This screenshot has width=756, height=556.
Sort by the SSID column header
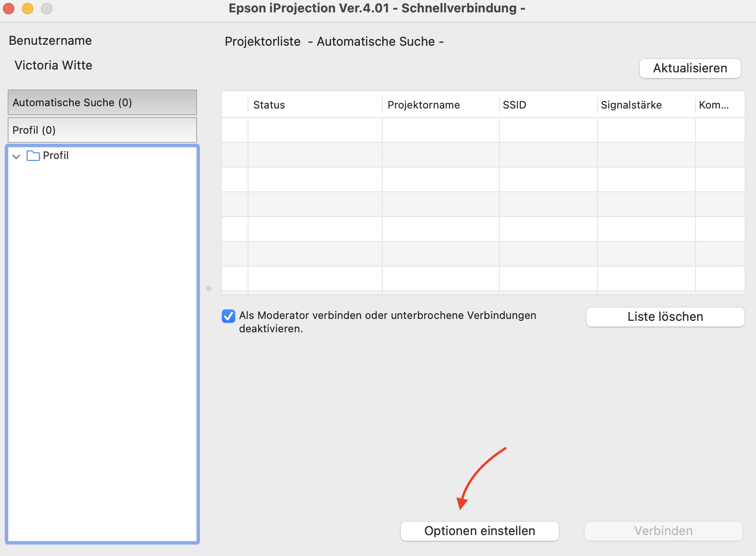click(548, 105)
